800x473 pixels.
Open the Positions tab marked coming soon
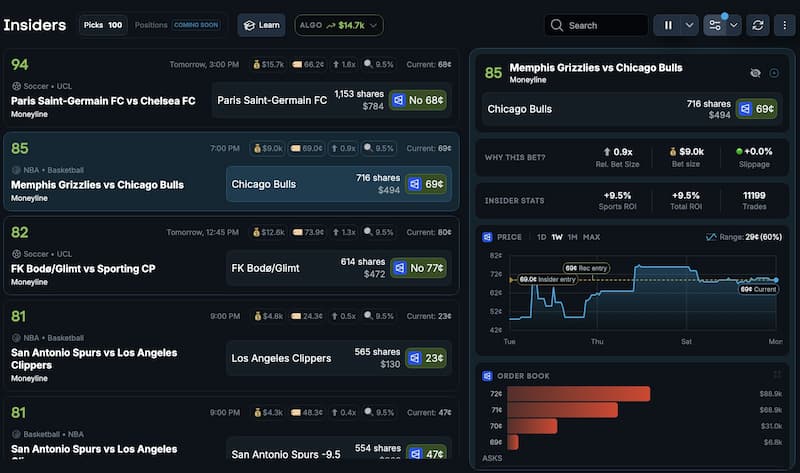pos(177,25)
